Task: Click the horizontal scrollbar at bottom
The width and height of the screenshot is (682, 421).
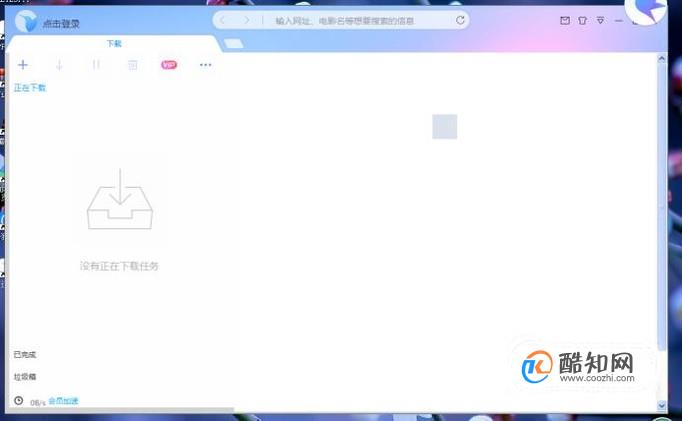Action: pyautogui.click(x=120, y=410)
